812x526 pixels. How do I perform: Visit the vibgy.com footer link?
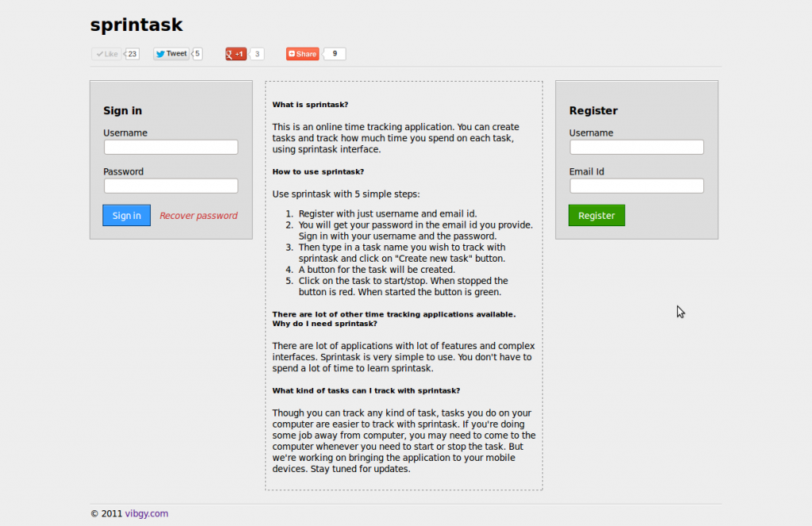point(146,513)
